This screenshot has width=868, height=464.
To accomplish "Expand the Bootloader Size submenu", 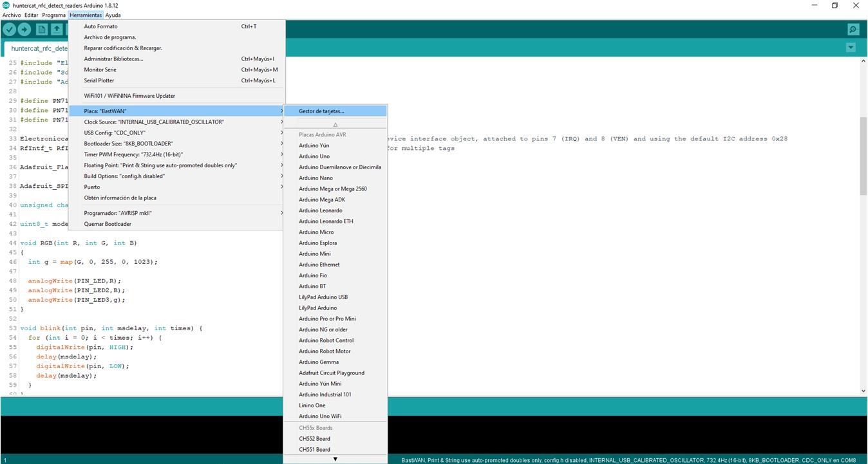I will coord(176,144).
